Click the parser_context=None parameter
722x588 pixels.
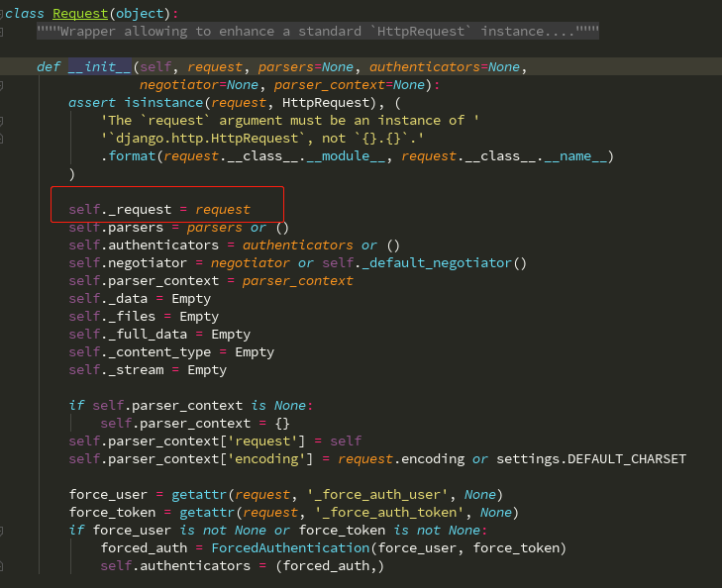(x=350, y=85)
